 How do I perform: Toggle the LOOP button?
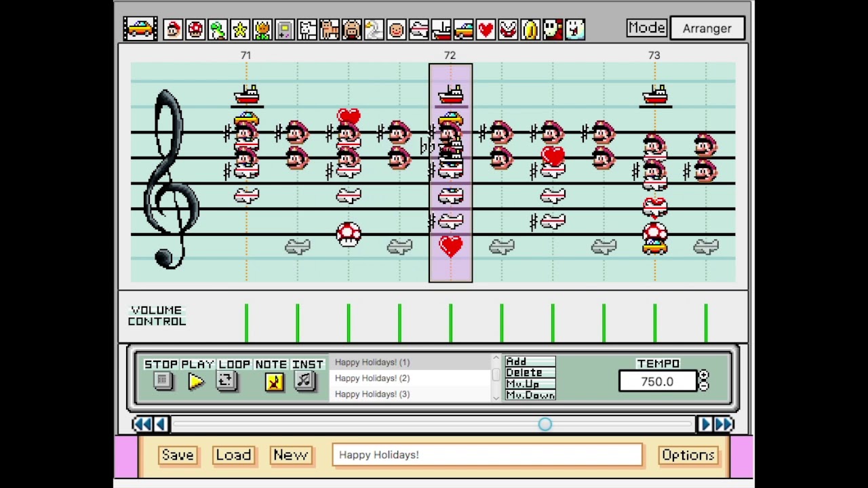226,381
